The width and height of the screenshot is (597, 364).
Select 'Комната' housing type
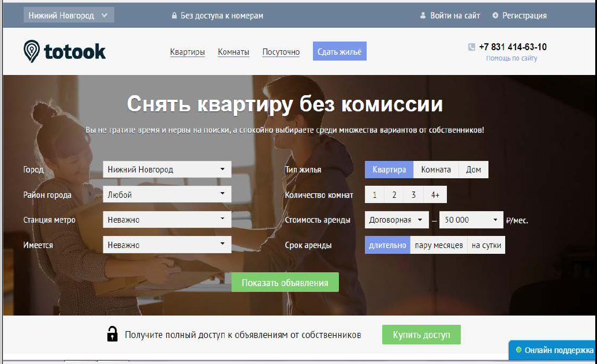[x=436, y=170]
